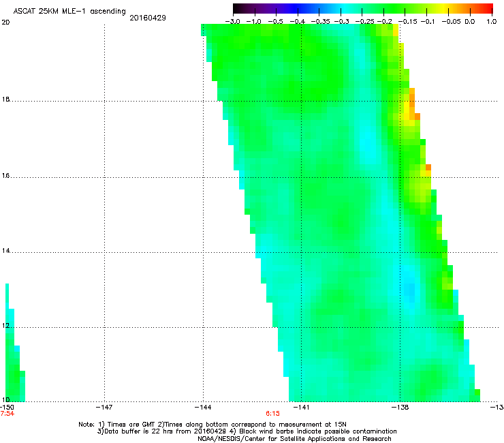Click the longitude axis label -147

tap(104, 408)
